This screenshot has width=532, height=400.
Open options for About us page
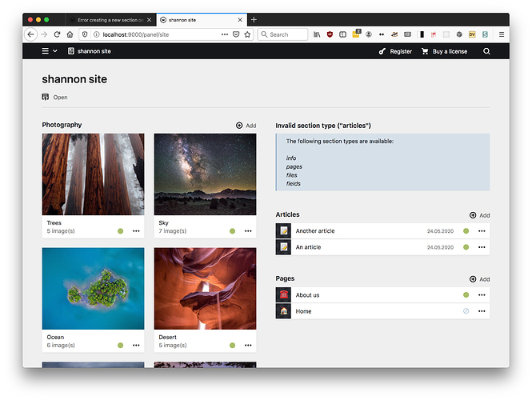point(482,295)
